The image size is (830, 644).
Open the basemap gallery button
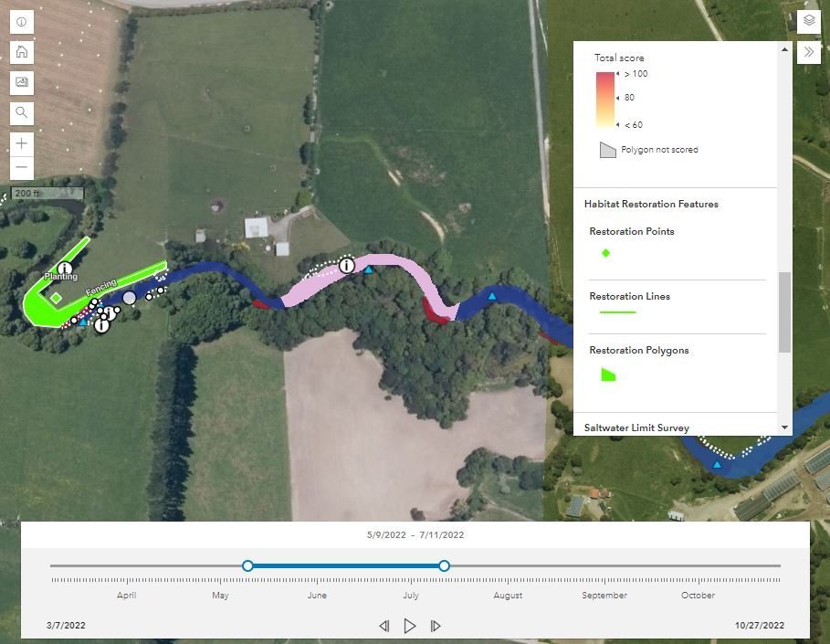[22, 82]
